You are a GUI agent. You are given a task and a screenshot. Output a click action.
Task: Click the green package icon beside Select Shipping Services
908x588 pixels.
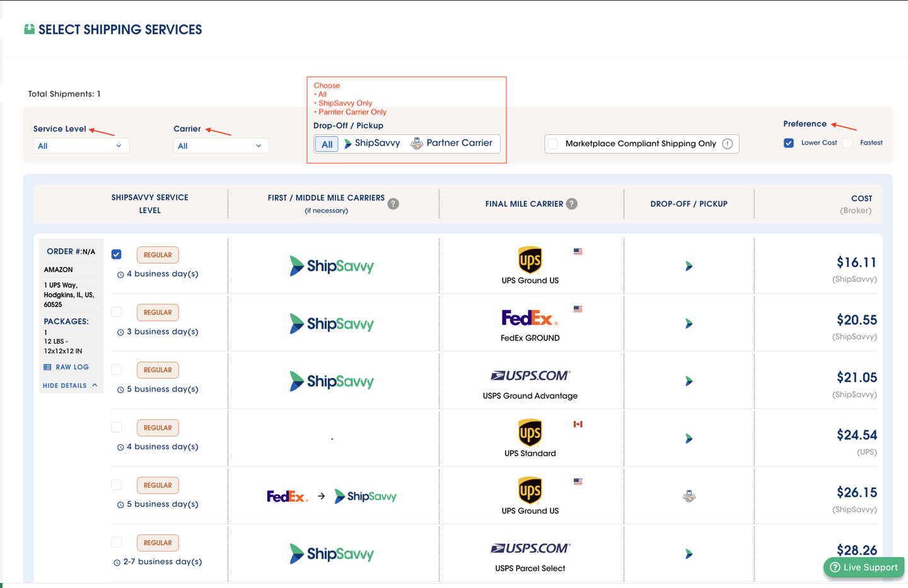coord(29,29)
